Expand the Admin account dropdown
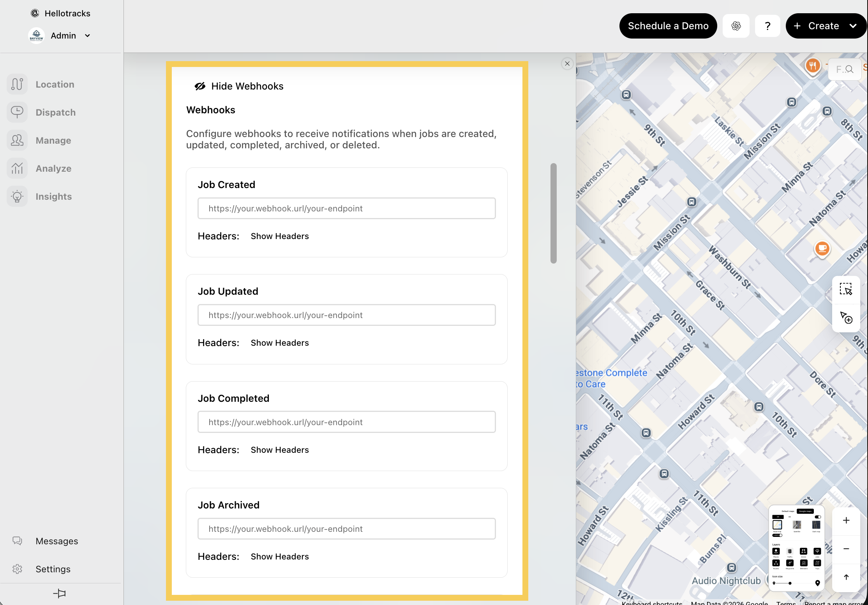 point(87,36)
